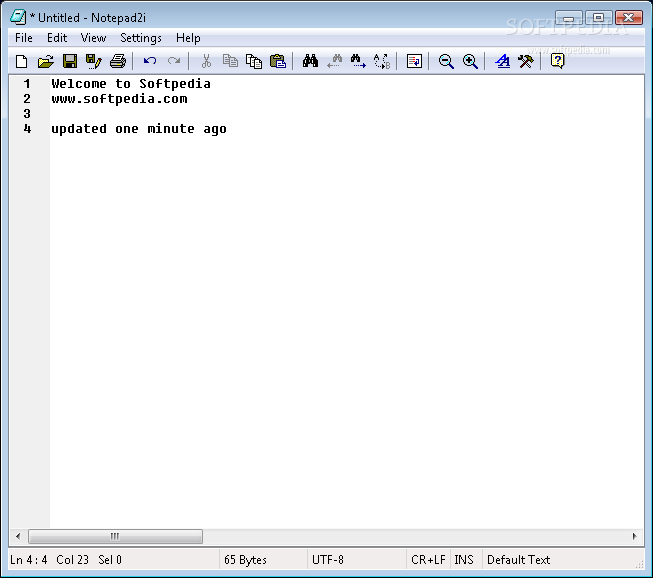Maximize the Notepad2i window

[598, 18]
